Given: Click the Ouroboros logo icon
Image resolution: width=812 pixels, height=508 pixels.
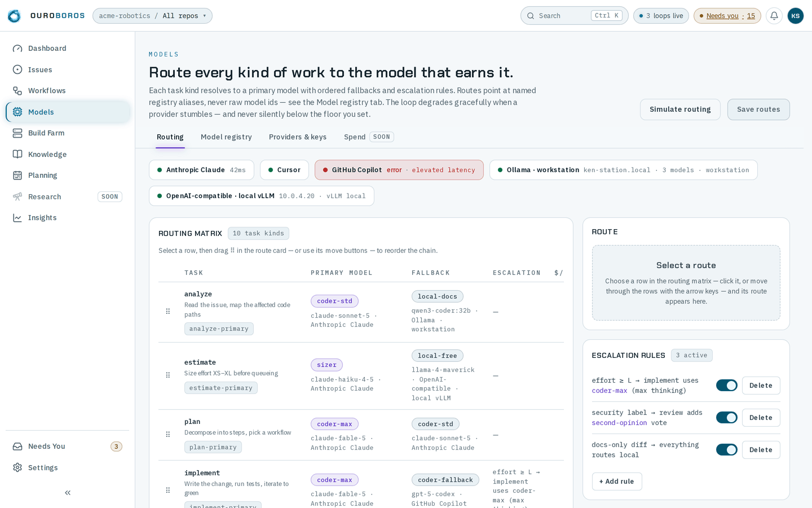Looking at the screenshot, I should (x=14, y=16).
